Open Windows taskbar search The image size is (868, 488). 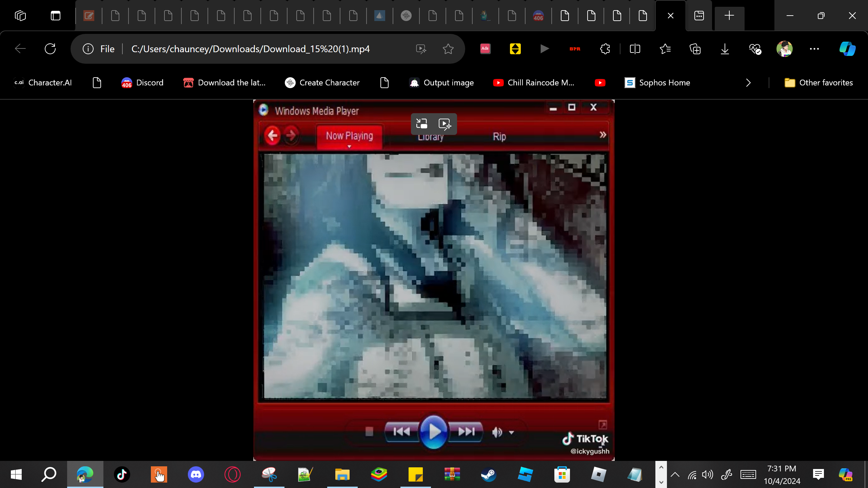pyautogui.click(x=49, y=474)
